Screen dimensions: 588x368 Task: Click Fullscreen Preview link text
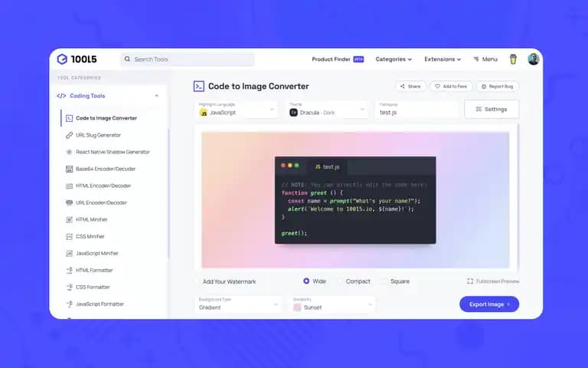pyautogui.click(x=497, y=281)
